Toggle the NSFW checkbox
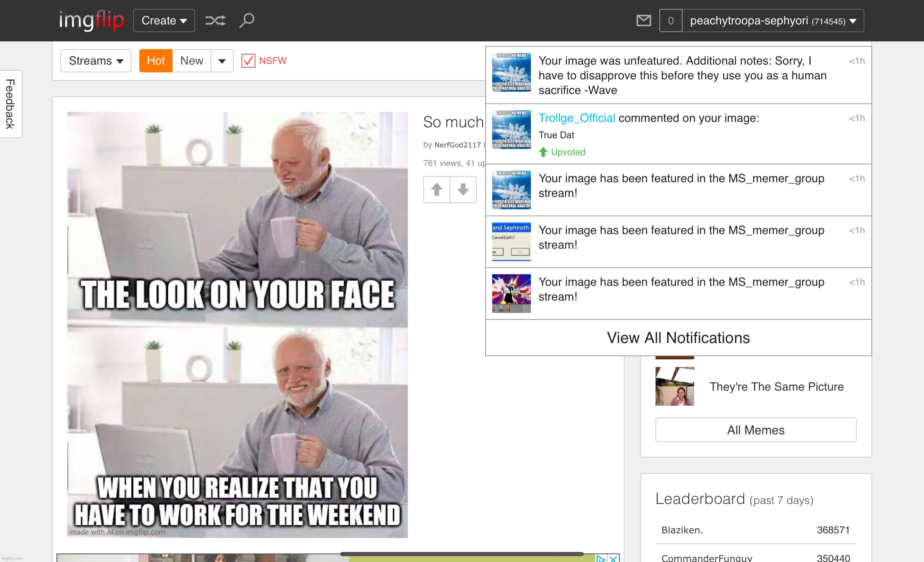This screenshot has height=562, width=924. 248,61
